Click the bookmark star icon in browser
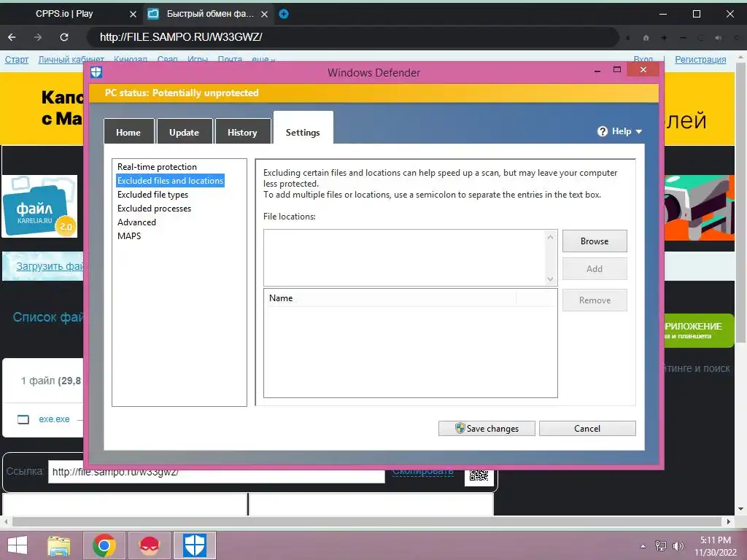Image resolution: width=747 pixels, height=560 pixels. 628,38
